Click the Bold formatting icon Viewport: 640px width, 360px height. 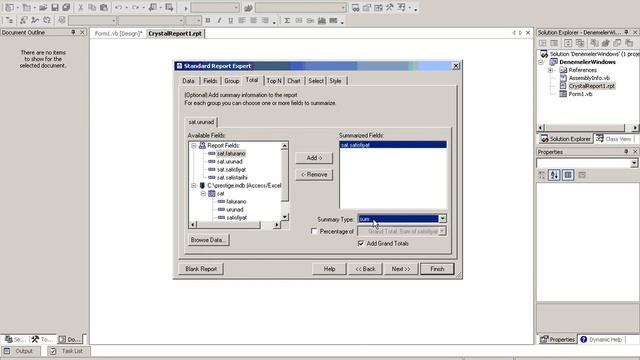pos(208,20)
